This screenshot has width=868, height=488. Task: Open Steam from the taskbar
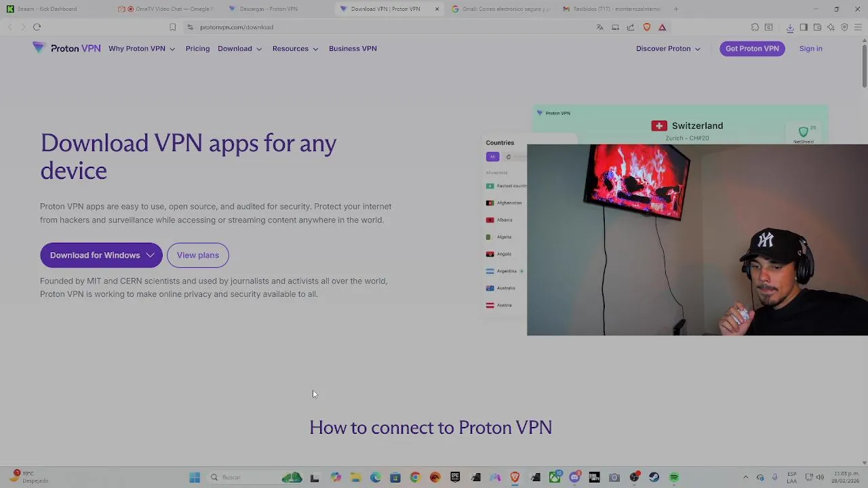point(654,477)
